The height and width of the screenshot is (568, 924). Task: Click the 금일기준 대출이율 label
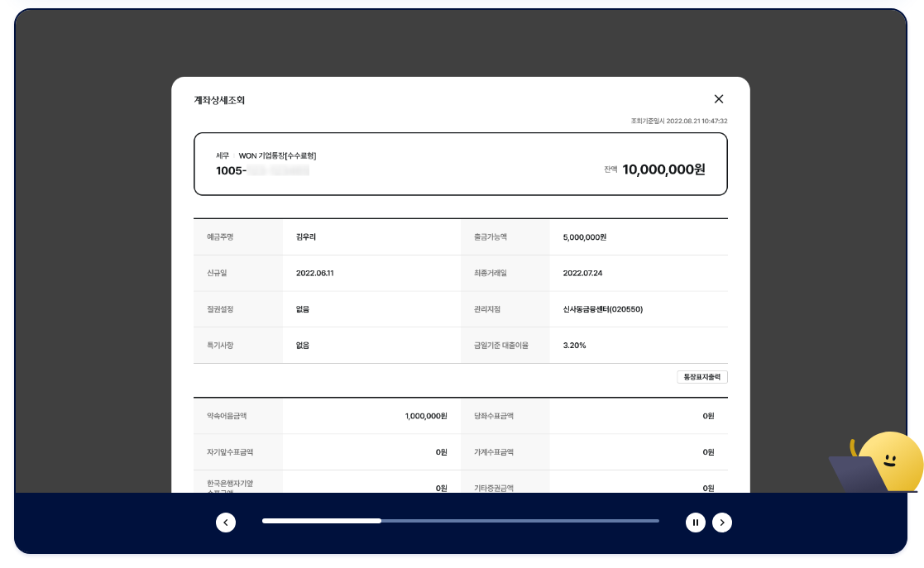click(501, 346)
